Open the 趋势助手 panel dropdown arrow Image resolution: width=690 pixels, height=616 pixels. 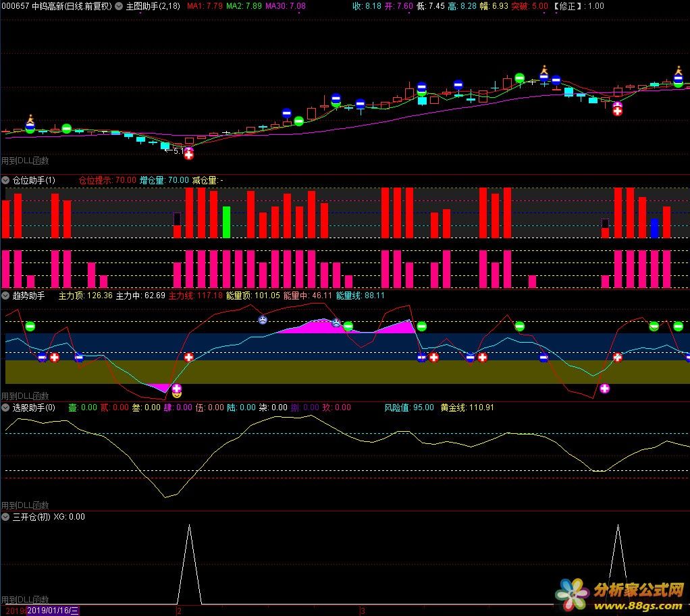coord(5,296)
